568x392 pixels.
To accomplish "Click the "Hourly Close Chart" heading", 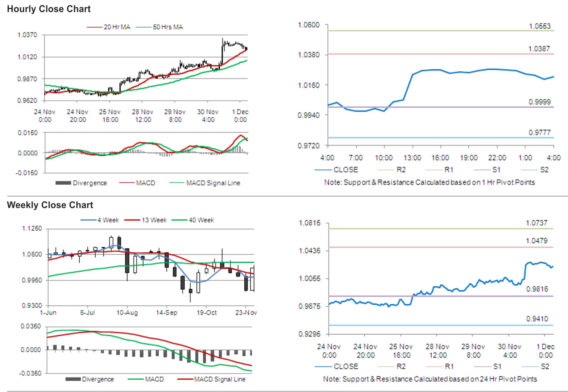I will pyautogui.click(x=49, y=9).
